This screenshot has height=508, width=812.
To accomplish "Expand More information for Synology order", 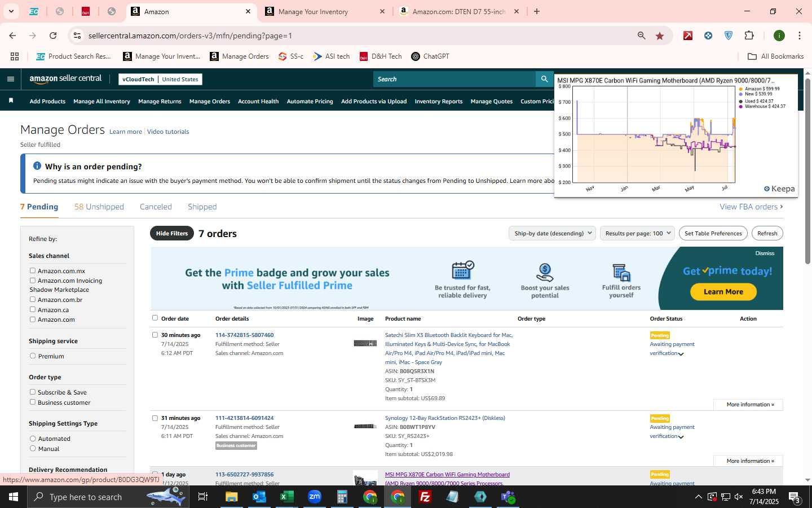I will [748, 461].
